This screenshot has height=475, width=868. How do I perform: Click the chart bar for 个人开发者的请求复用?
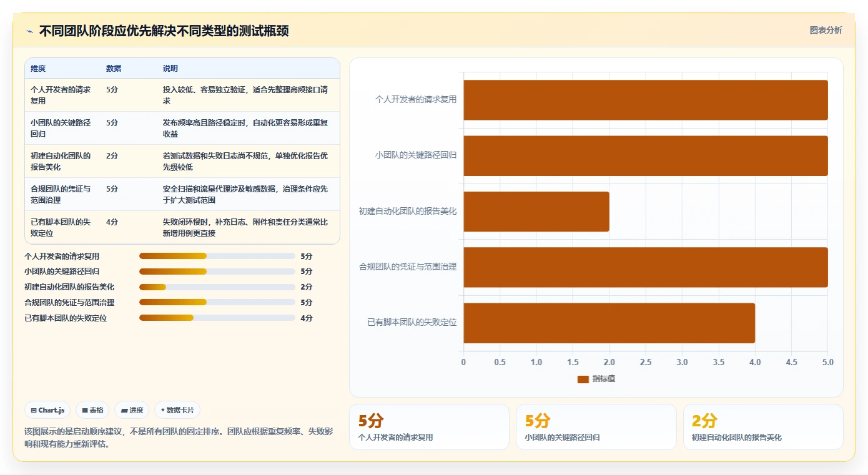[646, 100]
